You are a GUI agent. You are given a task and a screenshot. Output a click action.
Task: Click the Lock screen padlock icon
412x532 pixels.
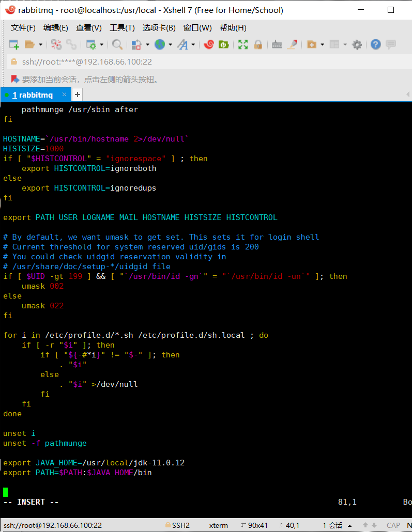click(x=258, y=44)
